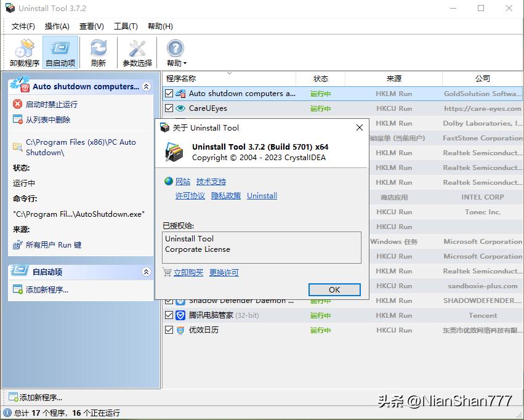Click the 'sandboxie-plus.com' company cell

point(483,286)
